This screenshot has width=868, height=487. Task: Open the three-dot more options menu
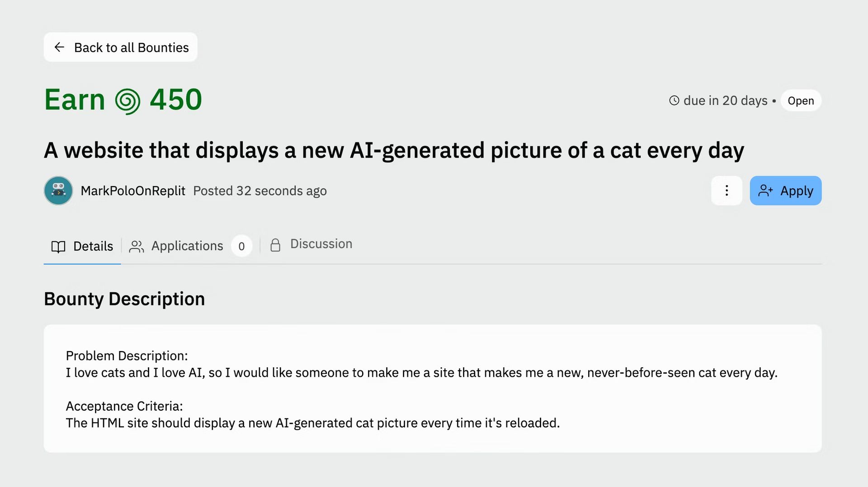726,191
